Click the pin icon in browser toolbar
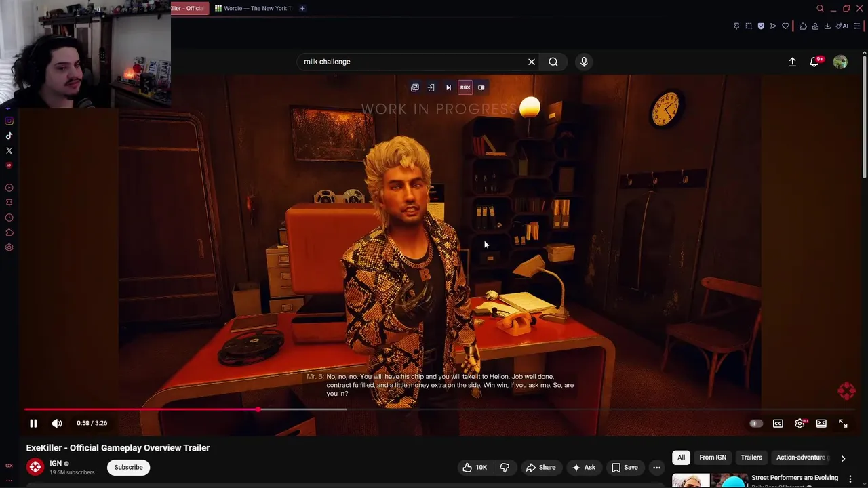 pos(736,26)
